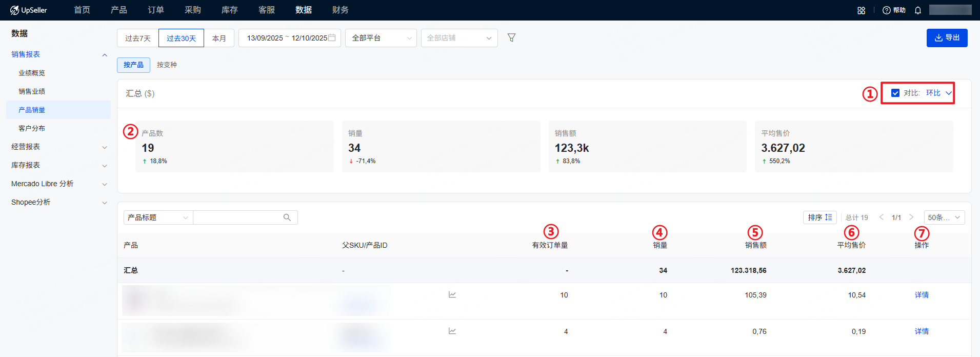Image resolution: width=980 pixels, height=357 pixels.
Task: Go to next page arrow
Action: [x=911, y=217]
